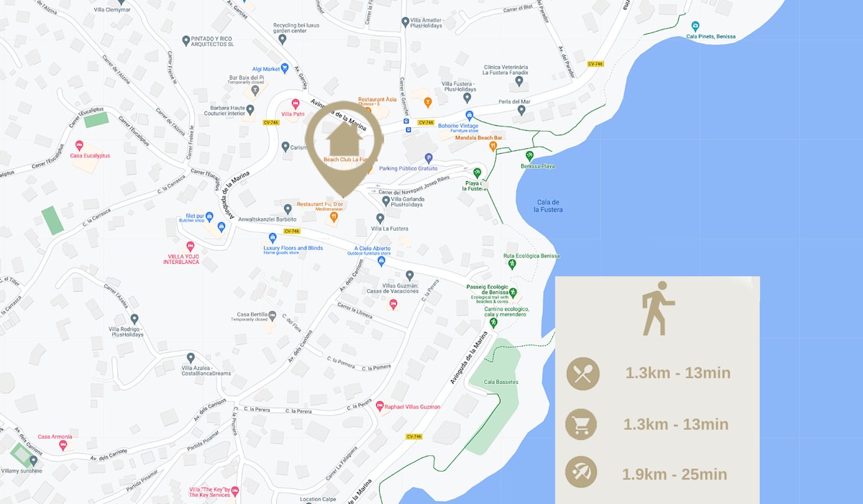The image size is (863, 504).
Task: Click the Villa Yojo Interblanca pin
Action: click(x=191, y=247)
